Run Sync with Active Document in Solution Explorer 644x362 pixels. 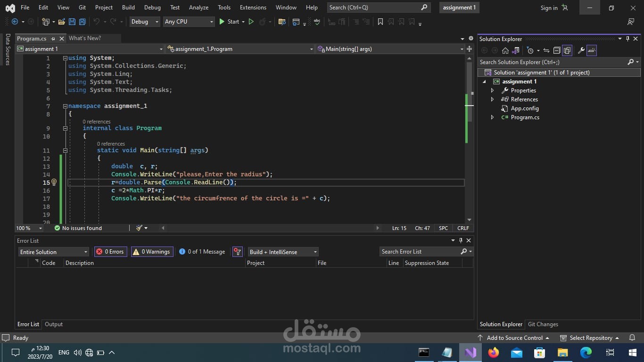point(546,50)
